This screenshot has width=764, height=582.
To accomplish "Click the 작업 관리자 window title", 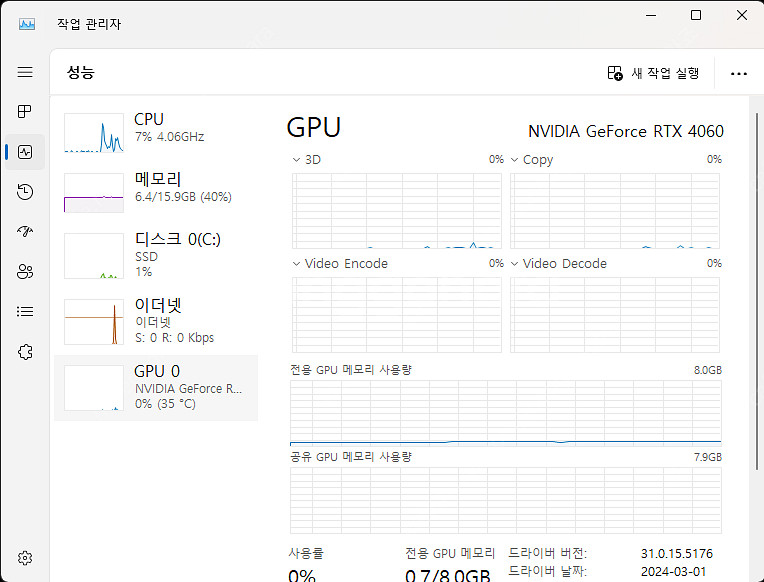I will coord(89,24).
